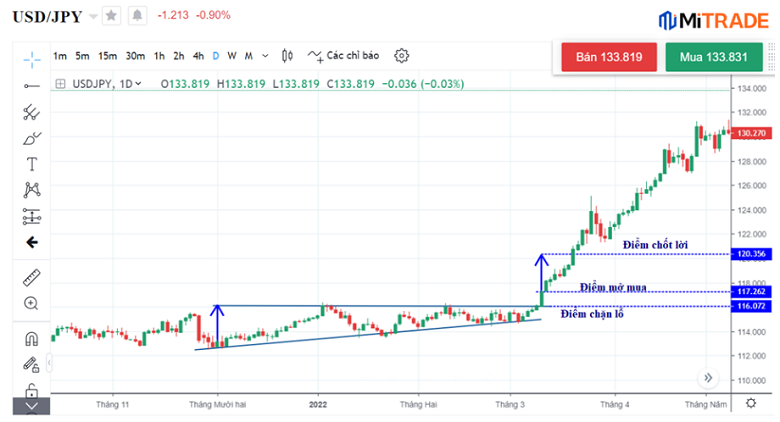The width and height of the screenshot is (780, 422).
Task: Open candlestick chart type selector
Action: [x=288, y=56]
